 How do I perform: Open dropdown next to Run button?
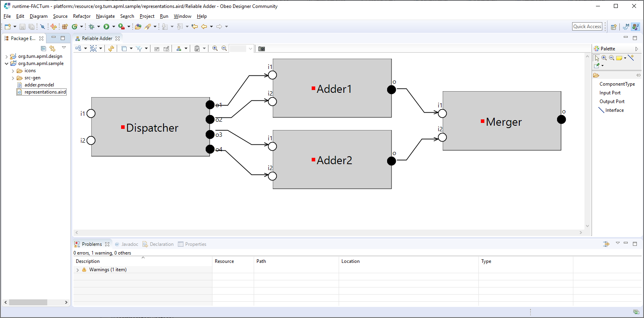(114, 27)
